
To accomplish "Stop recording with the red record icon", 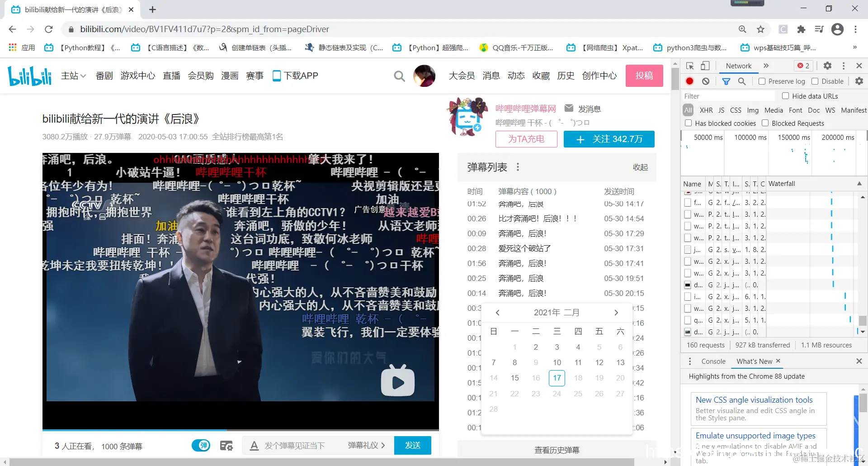I will pyautogui.click(x=689, y=81).
